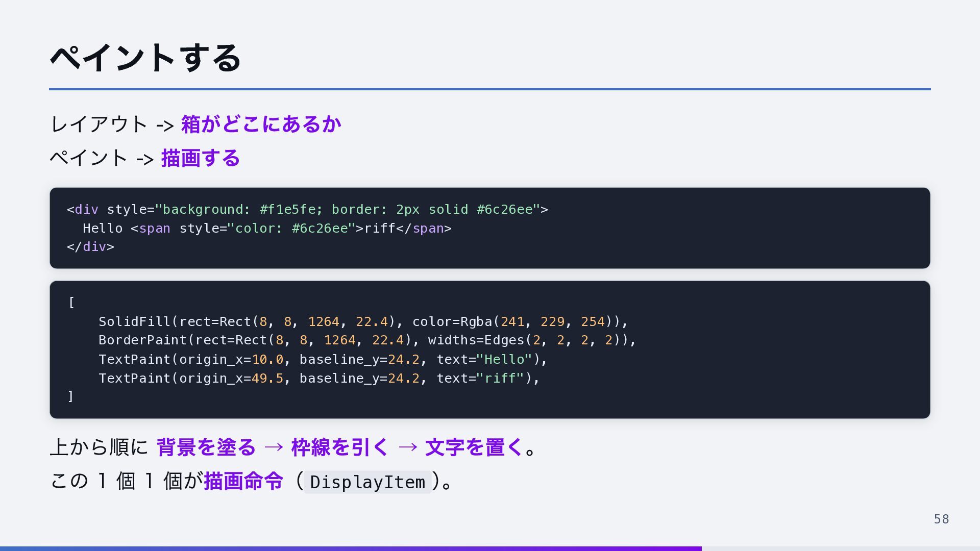Click the phrase 文字を置く
Image resolution: width=980 pixels, height=551 pixels.
click(475, 447)
